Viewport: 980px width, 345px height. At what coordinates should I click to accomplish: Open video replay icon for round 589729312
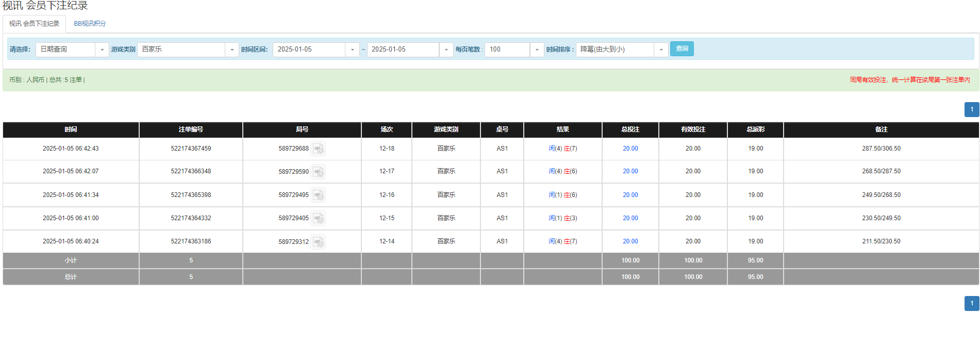point(319,242)
